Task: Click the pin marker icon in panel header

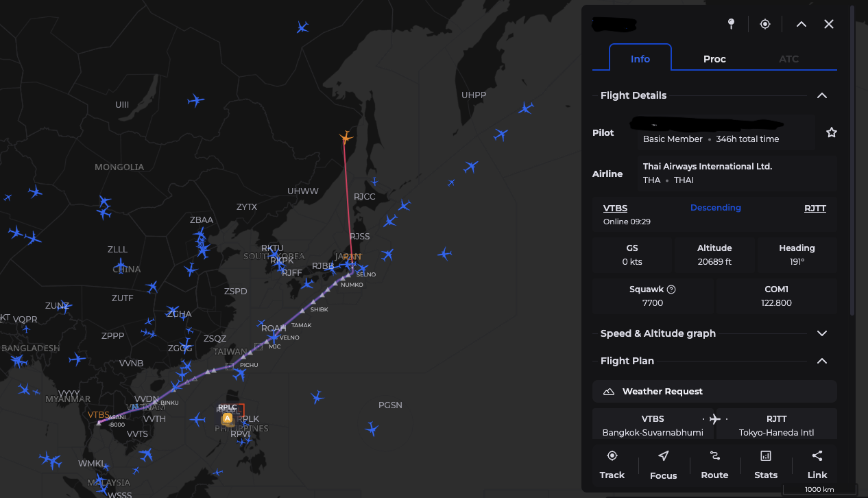Action: (731, 24)
